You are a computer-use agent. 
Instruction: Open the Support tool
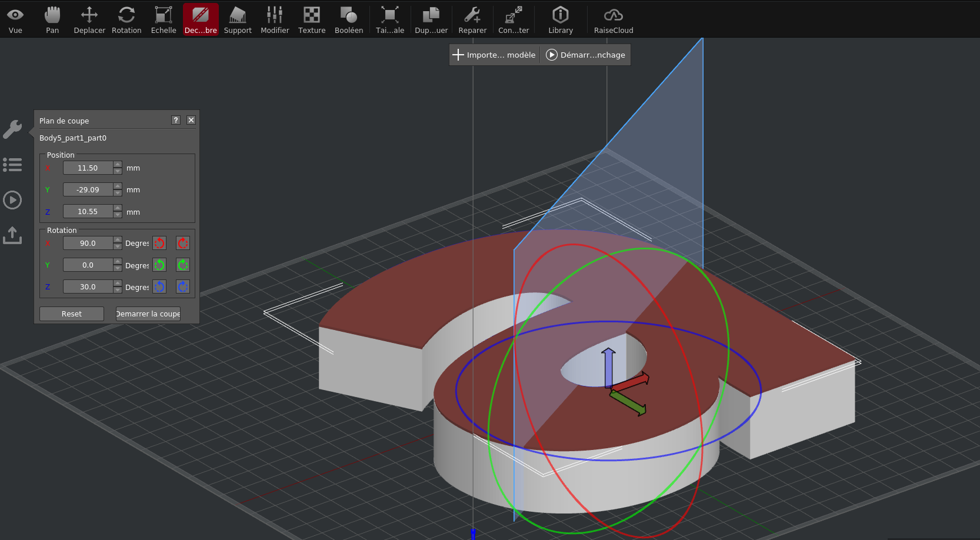coord(238,20)
